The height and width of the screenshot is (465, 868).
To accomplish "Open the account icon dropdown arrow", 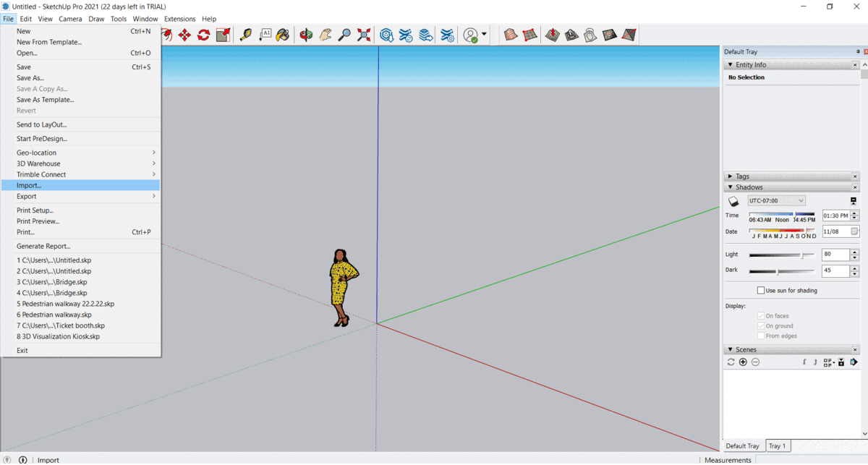I will click(x=484, y=35).
